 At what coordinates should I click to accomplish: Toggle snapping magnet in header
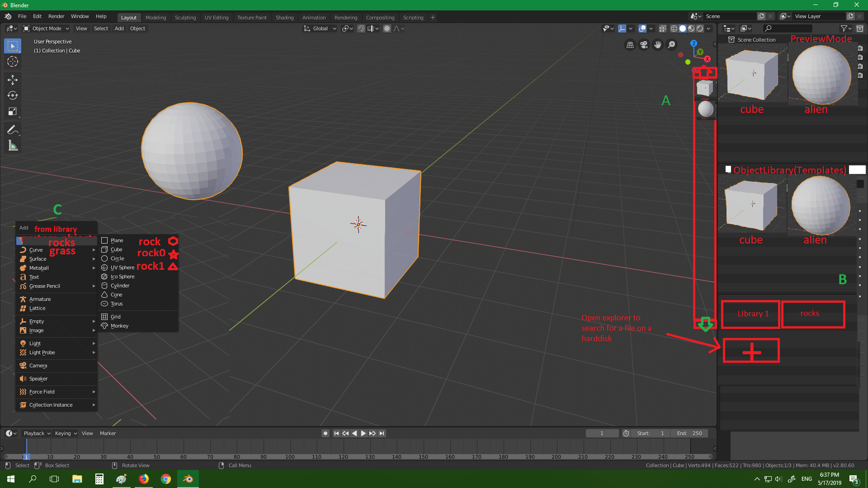tap(361, 28)
